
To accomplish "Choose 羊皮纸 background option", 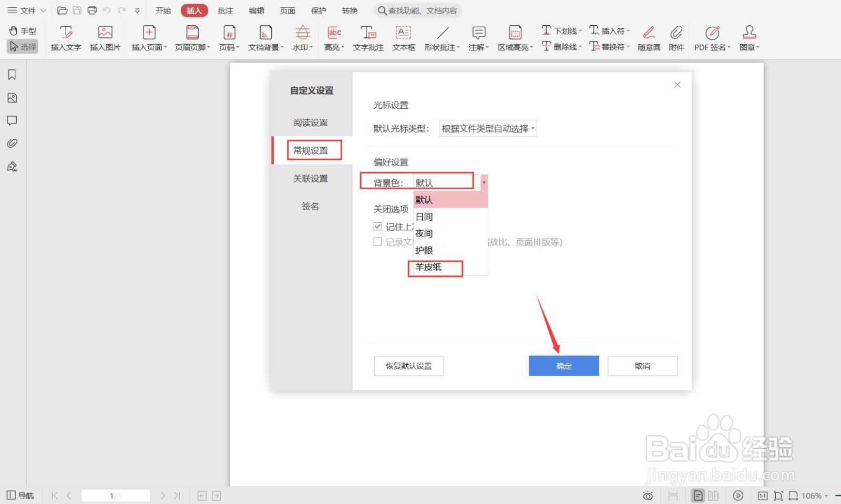I will coord(450,267).
